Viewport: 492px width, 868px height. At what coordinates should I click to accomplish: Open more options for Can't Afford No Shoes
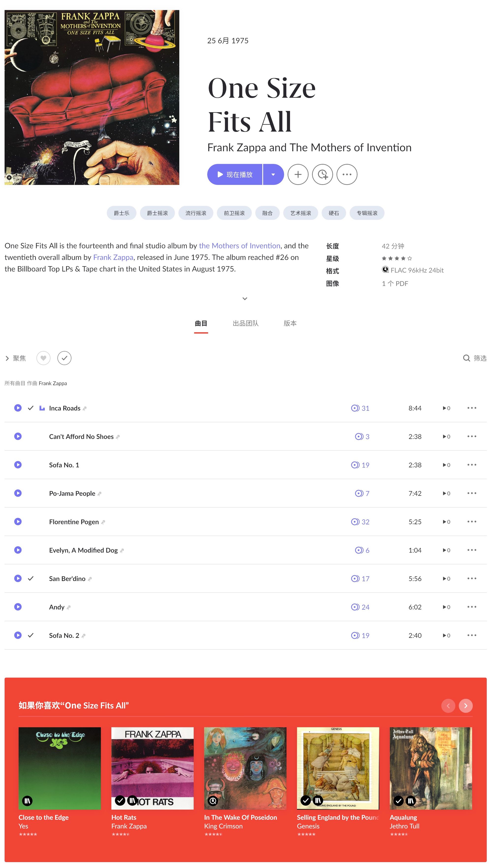472,436
